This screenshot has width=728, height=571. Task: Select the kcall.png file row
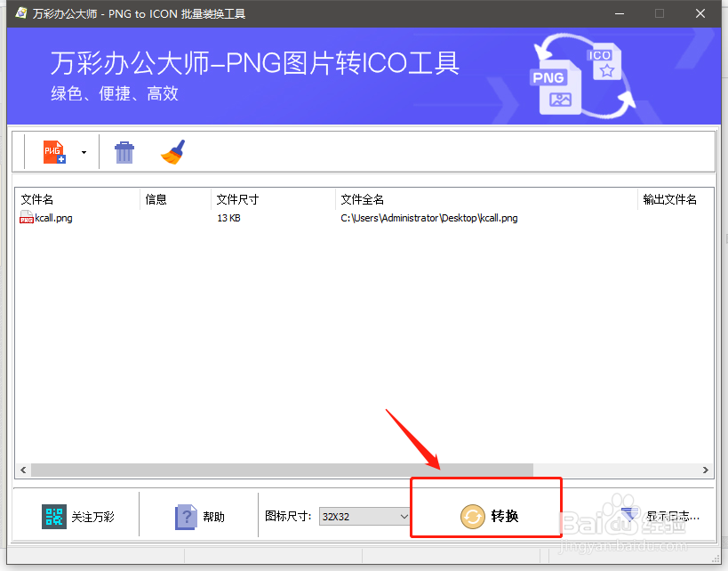point(364,218)
